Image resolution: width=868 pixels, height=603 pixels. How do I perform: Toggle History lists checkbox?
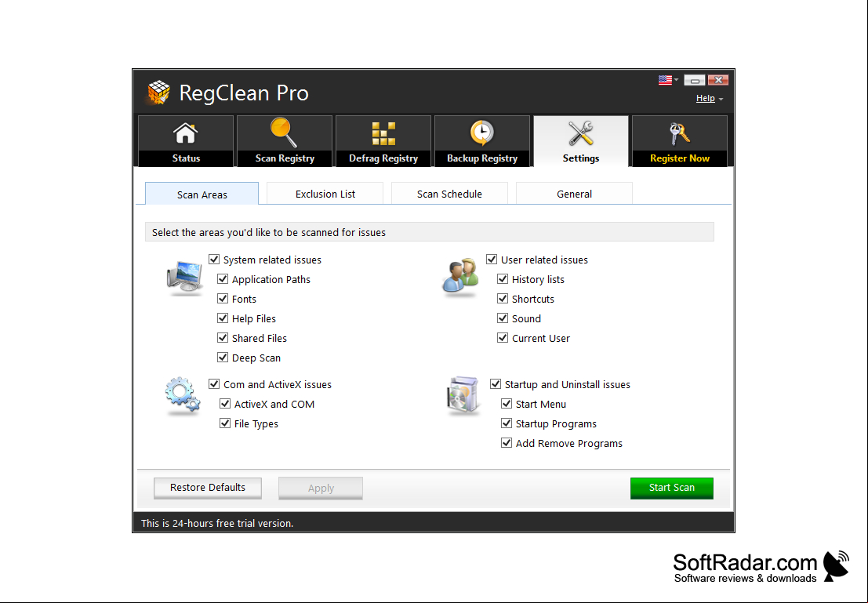click(503, 279)
